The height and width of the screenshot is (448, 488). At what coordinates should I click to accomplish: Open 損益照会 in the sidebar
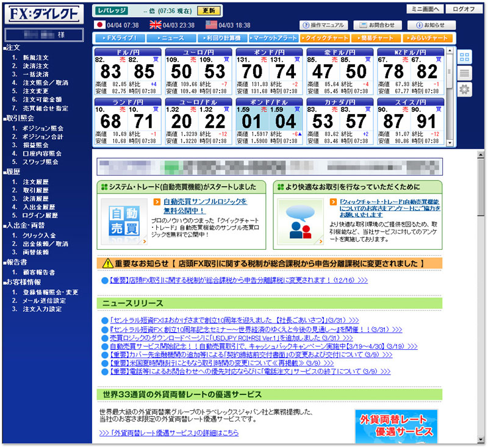(36, 145)
